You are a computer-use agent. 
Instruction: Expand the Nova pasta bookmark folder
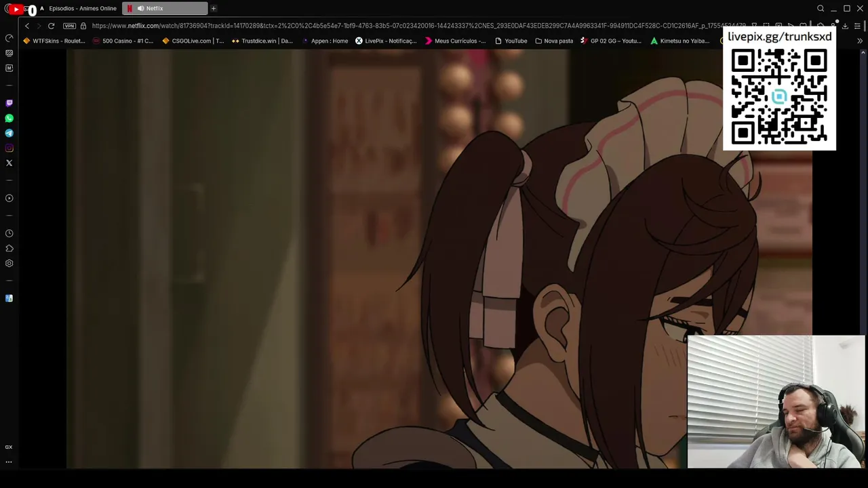tap(554, 41)
